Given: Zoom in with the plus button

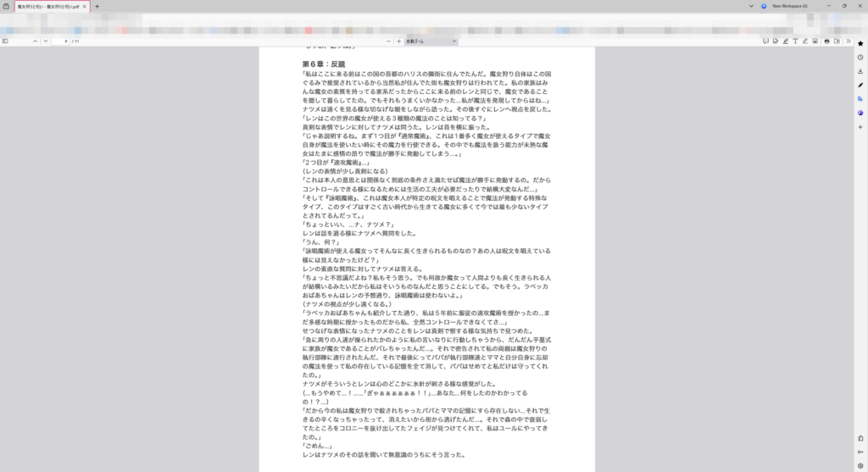Looking at the screenshot, I should tap(398, 41).
